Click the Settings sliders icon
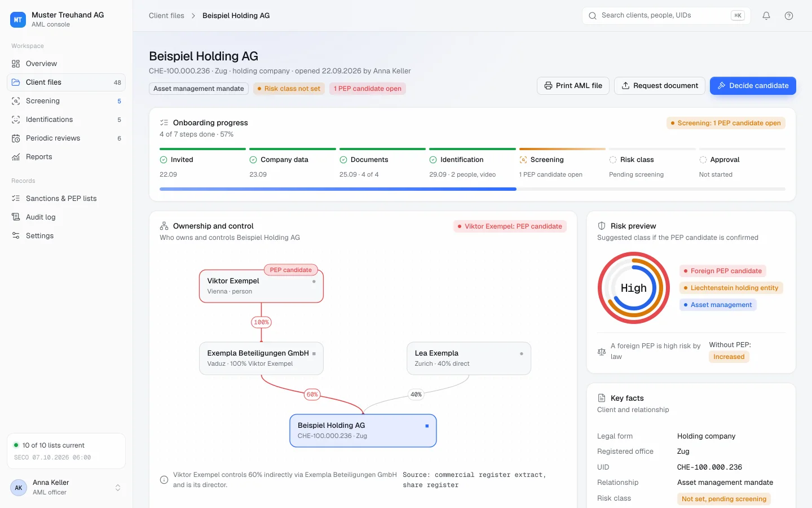The image size is (812, 508). pyautogui.click(x=16, y=236)
